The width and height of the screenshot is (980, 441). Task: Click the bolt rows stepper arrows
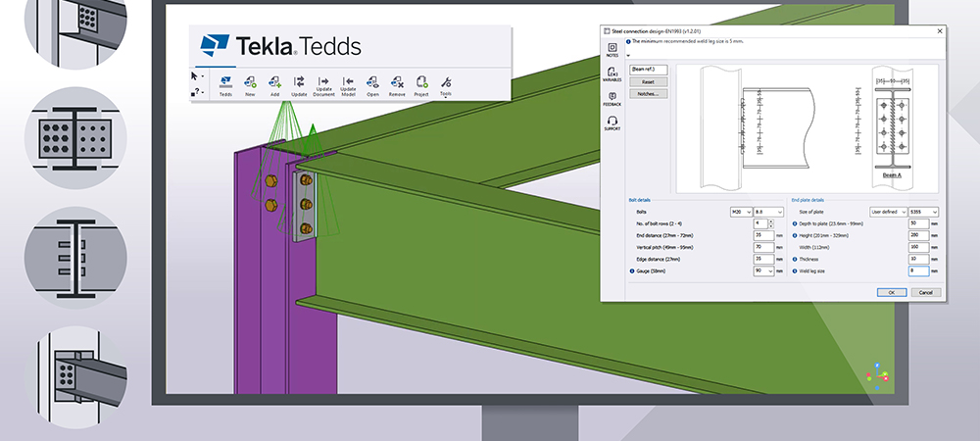click(770, 223)
